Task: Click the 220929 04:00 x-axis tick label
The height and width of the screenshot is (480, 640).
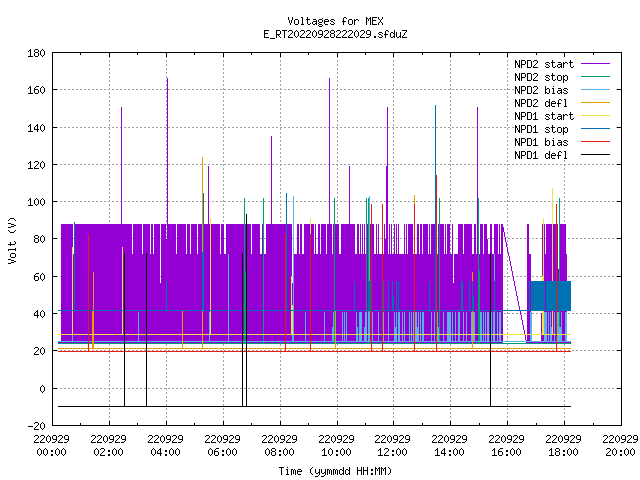Action: (x=165, y=445)
